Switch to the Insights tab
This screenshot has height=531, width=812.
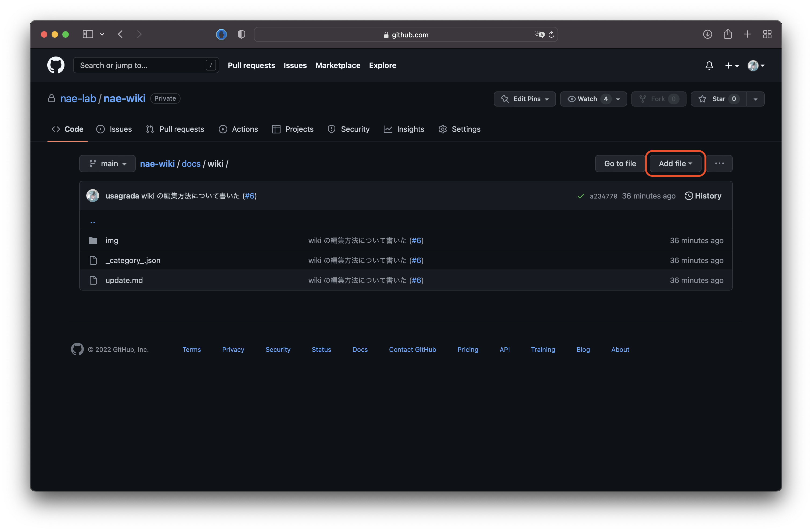[x=410, y=129]
